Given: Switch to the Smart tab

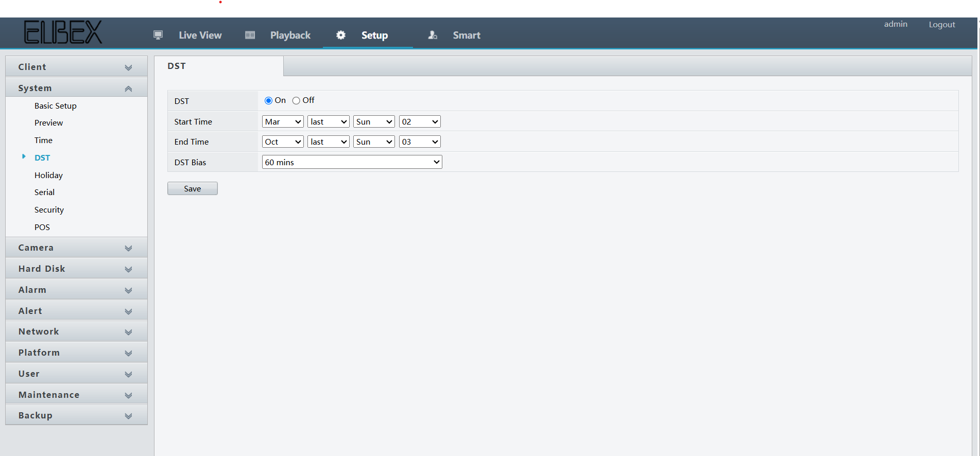Looking at the screenshot, I should [x=467, y=35].
